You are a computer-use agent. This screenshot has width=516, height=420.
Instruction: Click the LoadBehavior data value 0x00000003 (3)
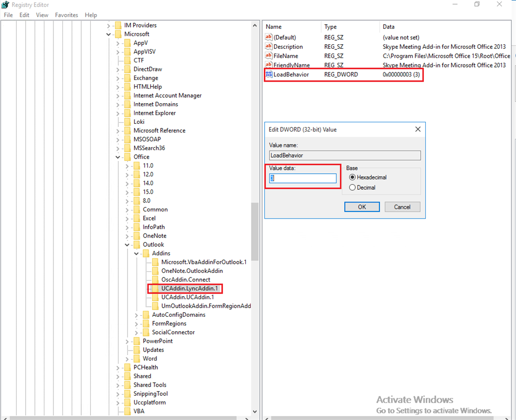point(401,75)
